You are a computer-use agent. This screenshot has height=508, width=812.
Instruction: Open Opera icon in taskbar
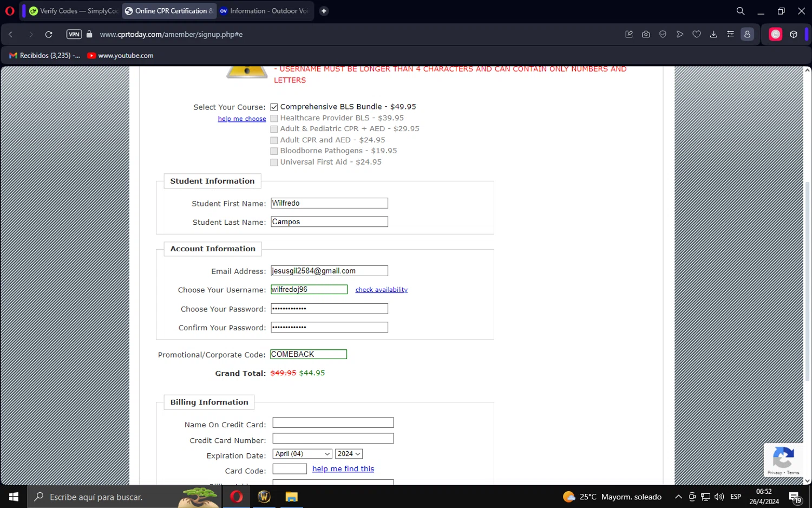(237, 497)
